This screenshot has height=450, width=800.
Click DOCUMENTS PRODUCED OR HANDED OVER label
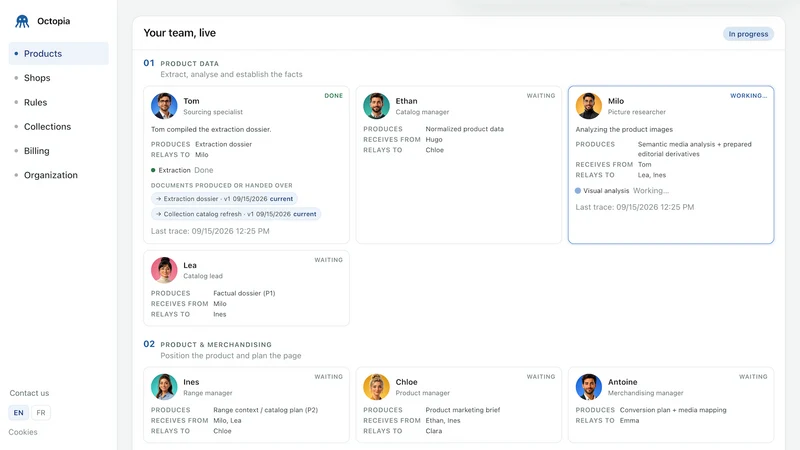coord(221,186)
